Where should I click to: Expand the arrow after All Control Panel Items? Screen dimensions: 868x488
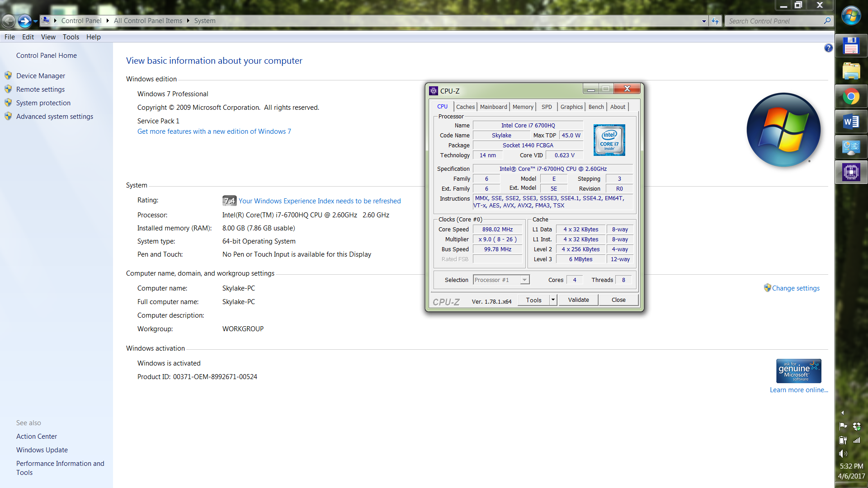pyautogui.click(x=188, y=21)
